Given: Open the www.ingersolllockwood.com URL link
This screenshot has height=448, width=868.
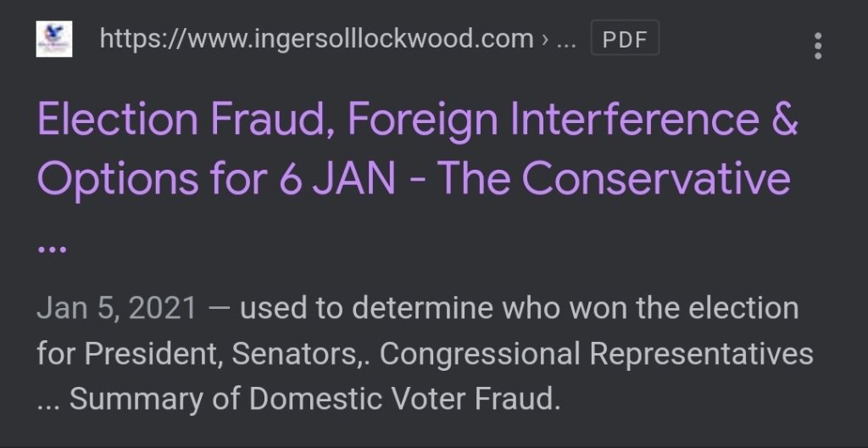Looking at the screenshot, I should point(316,39).
